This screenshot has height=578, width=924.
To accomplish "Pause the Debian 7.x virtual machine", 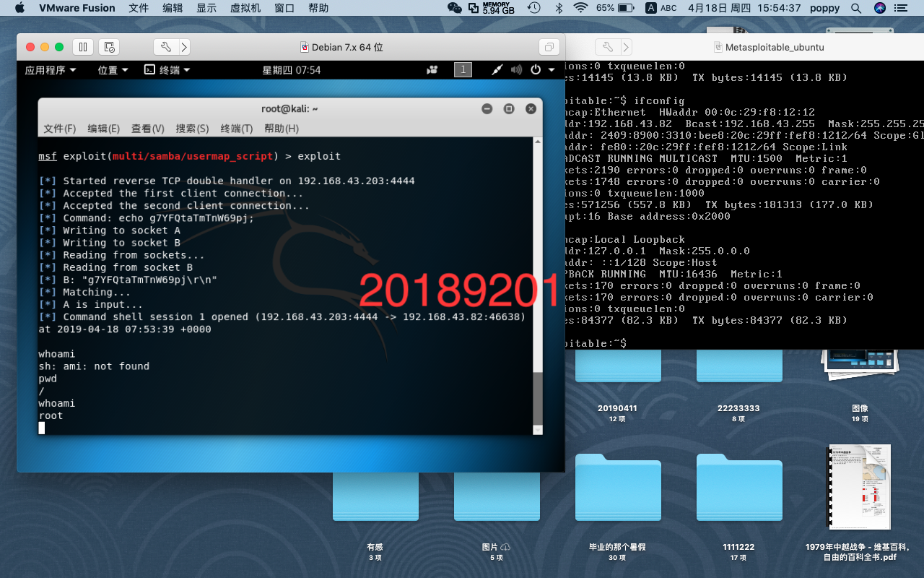I will point(83,47).
